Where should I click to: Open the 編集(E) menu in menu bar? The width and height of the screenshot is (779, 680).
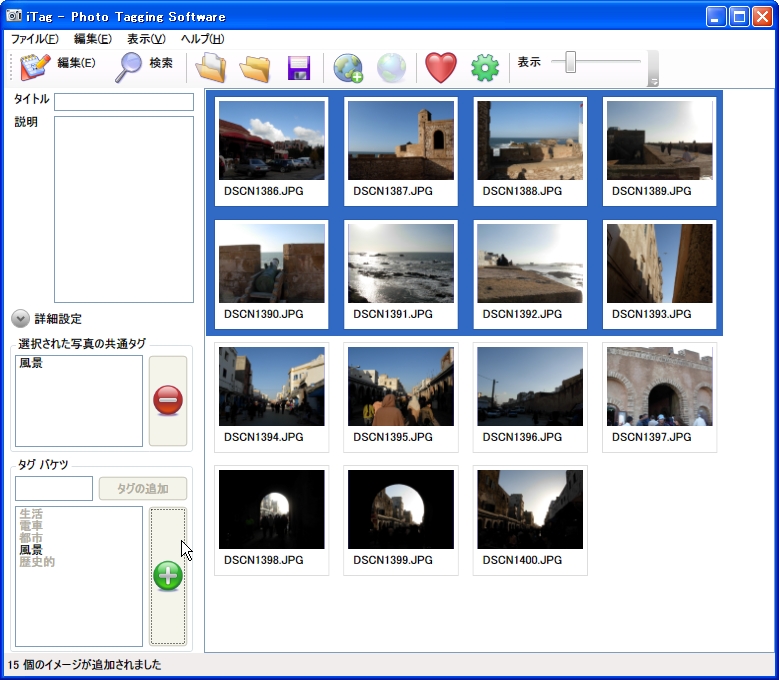[x=92, y=39]
